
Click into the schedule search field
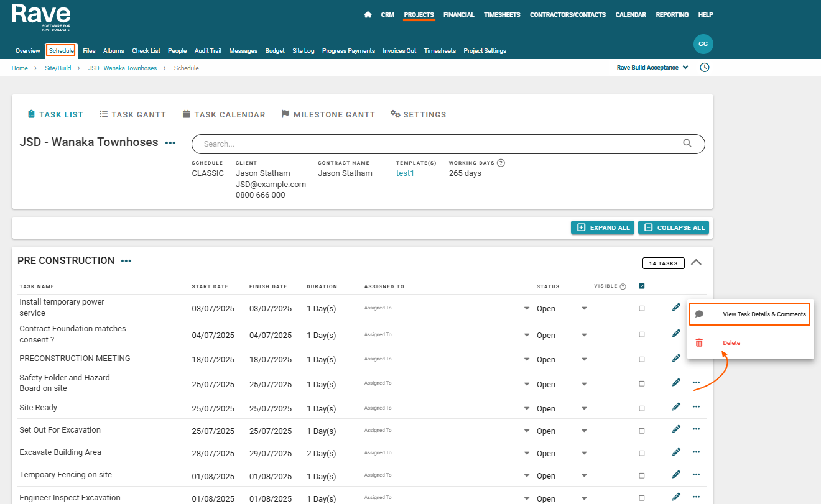click(435, 144)
